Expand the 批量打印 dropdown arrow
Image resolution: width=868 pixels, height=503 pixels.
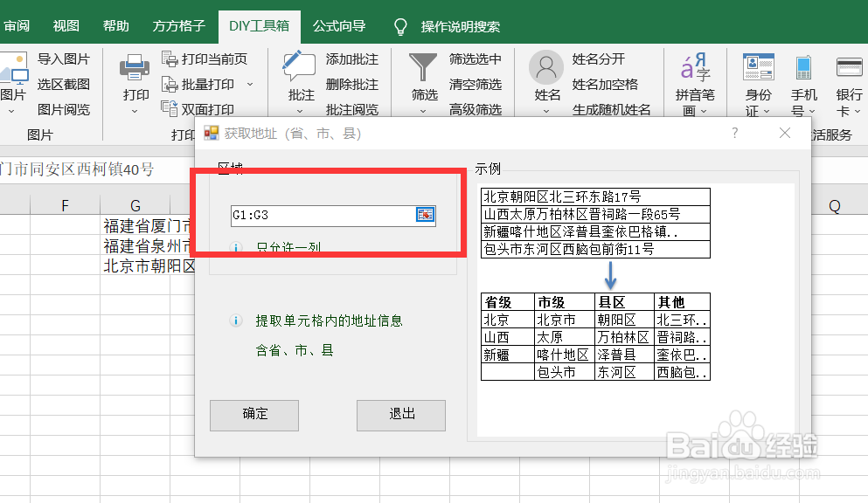click(247, 84)
